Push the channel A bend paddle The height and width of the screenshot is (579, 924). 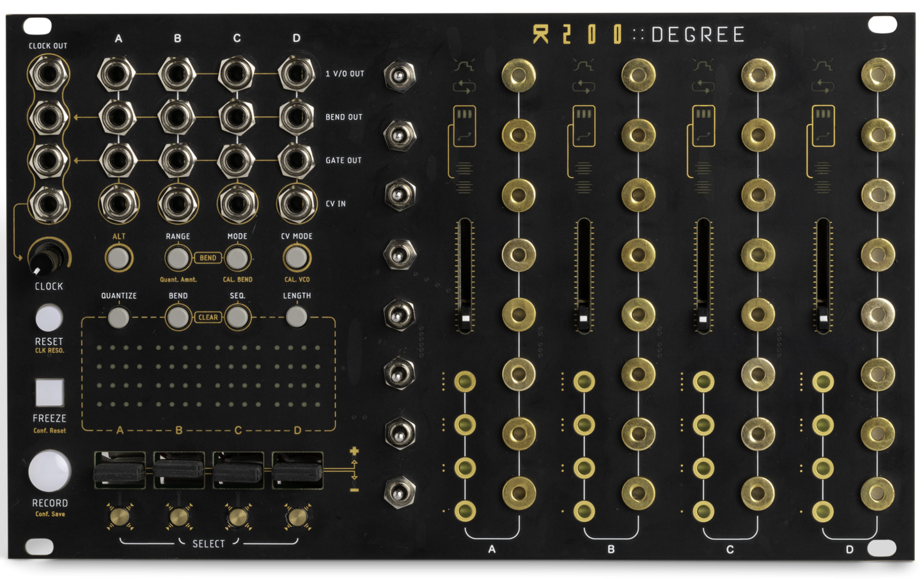coord(120,472)
